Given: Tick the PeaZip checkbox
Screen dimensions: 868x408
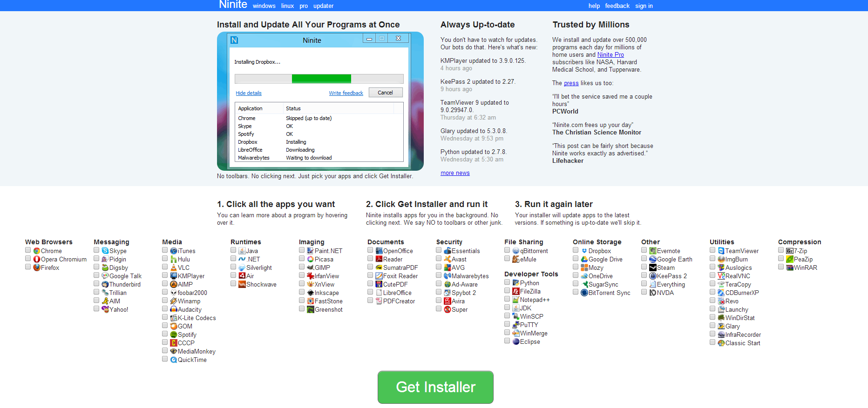Looking at the screenshot, I should [x=781, y=259].
